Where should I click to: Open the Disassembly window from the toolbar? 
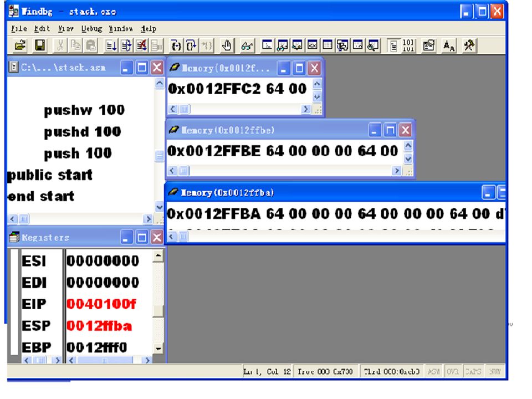click(x=357, y=45)
